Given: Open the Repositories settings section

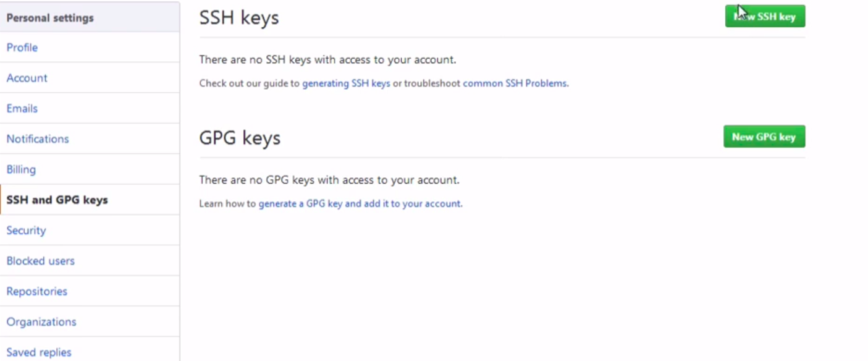Looking at the screenshot, I should (x=37, y=291).
